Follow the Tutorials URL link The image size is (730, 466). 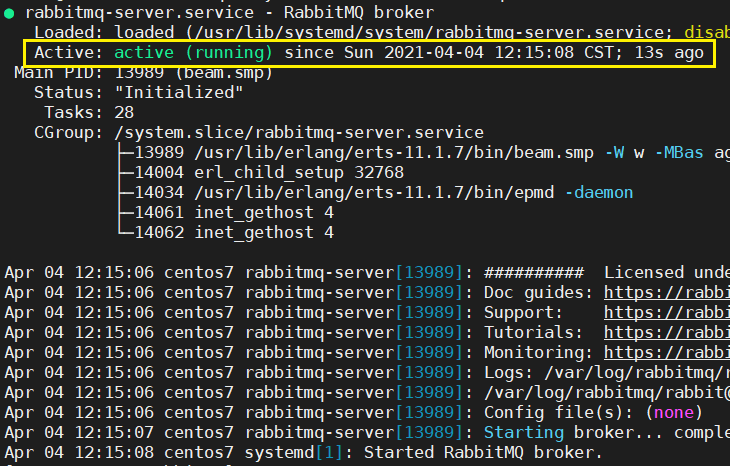tap(666, 333)
